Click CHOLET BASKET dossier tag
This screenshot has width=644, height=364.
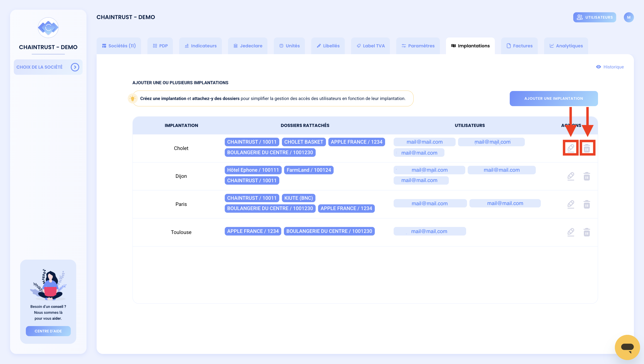304,142
